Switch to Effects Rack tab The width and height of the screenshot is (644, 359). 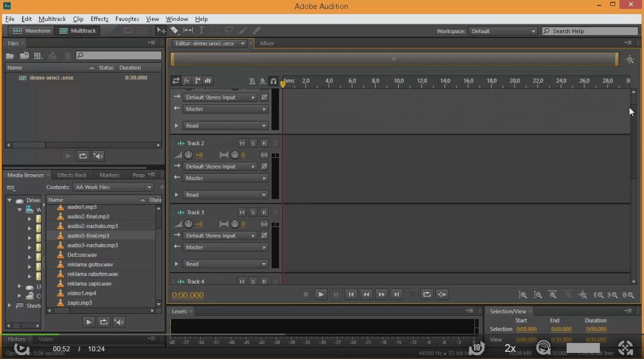pos(72,175)
